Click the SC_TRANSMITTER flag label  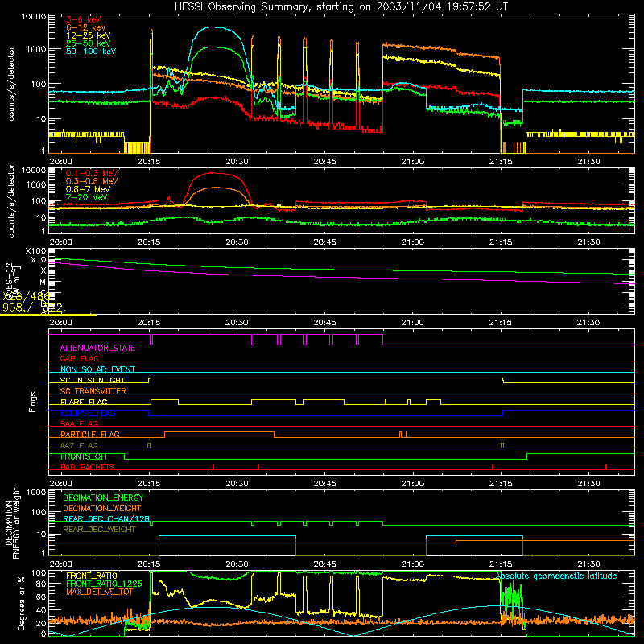tap(93, 390)
